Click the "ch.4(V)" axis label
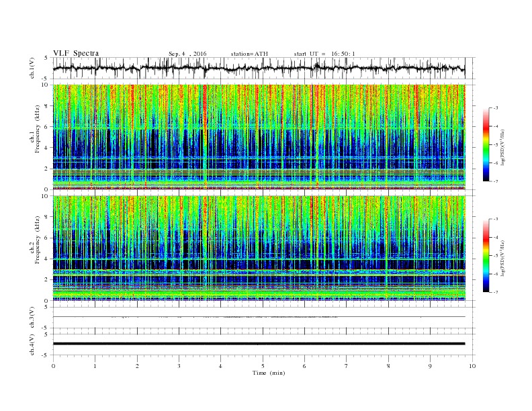The height and width of the screenshot is (411, 532). (x=32, y=345)
